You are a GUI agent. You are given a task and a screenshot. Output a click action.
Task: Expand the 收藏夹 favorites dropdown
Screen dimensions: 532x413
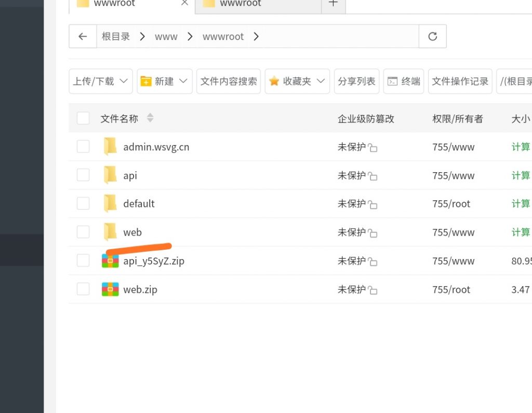(297, 81)
